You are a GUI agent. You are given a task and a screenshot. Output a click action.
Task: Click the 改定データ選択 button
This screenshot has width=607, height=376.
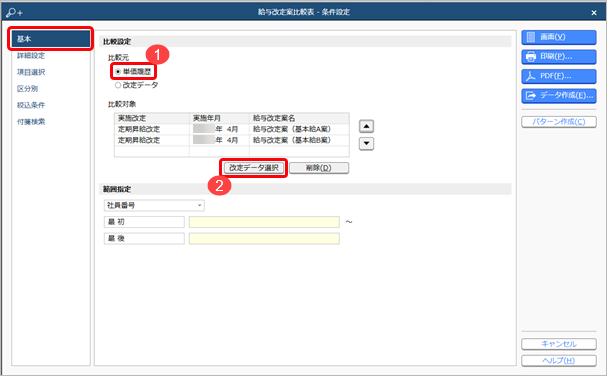tap(254, 168)
